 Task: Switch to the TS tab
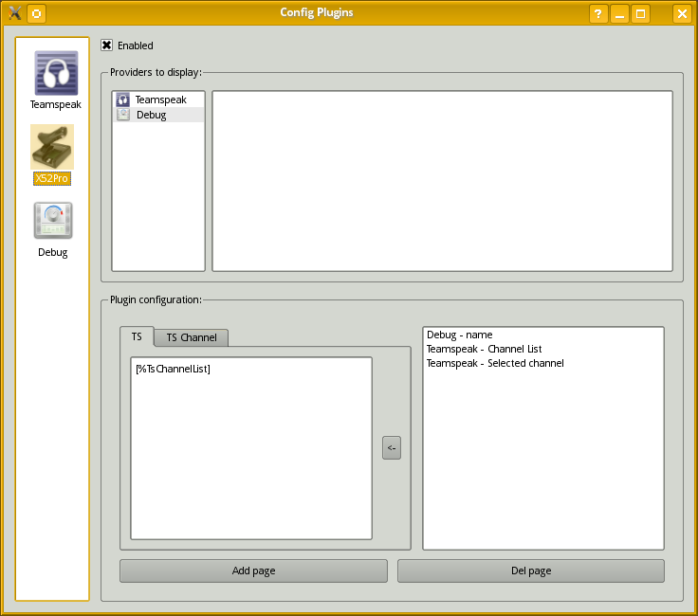[137, 336]
